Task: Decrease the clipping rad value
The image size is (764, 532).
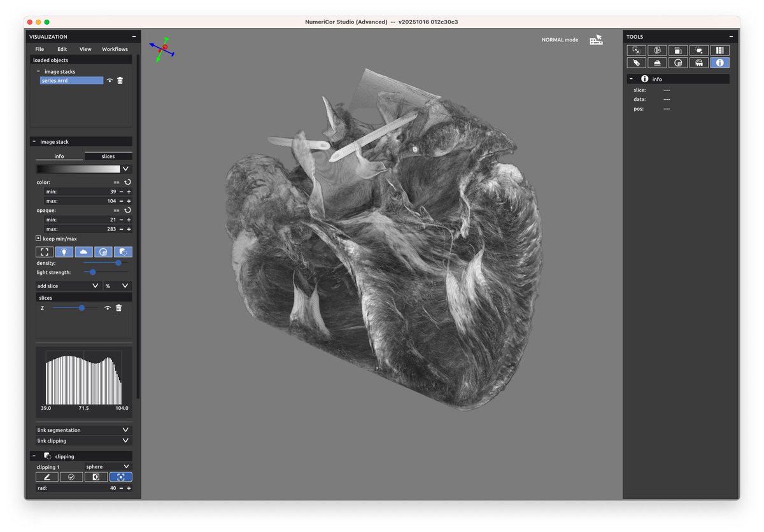Action: click(x=121, y=488)
